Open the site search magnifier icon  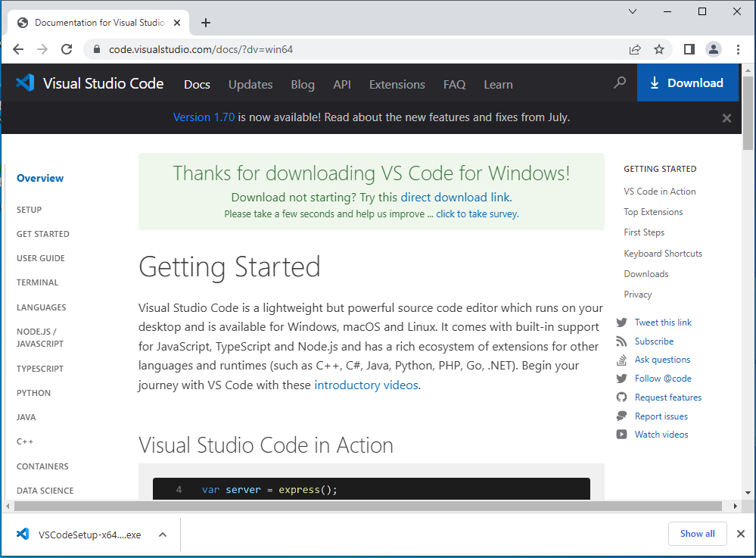point(620,83)
